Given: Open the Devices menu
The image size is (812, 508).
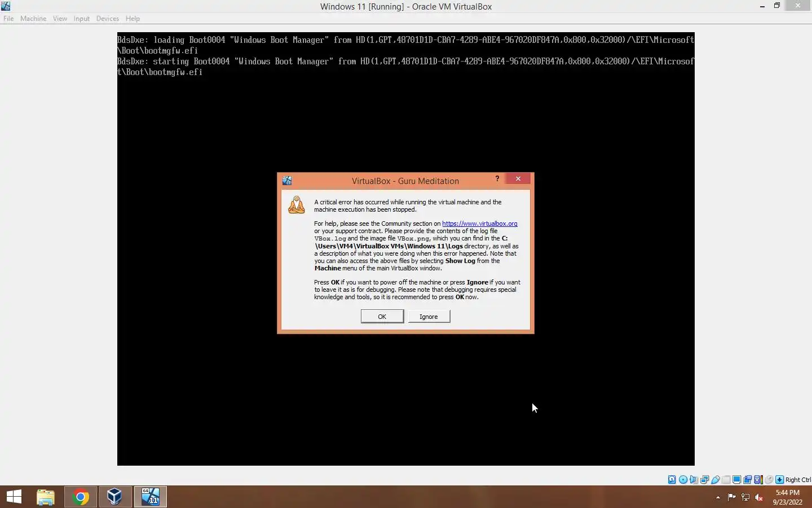Looking at the screenshot, I should pyautogui.click(x=107, y=19).
